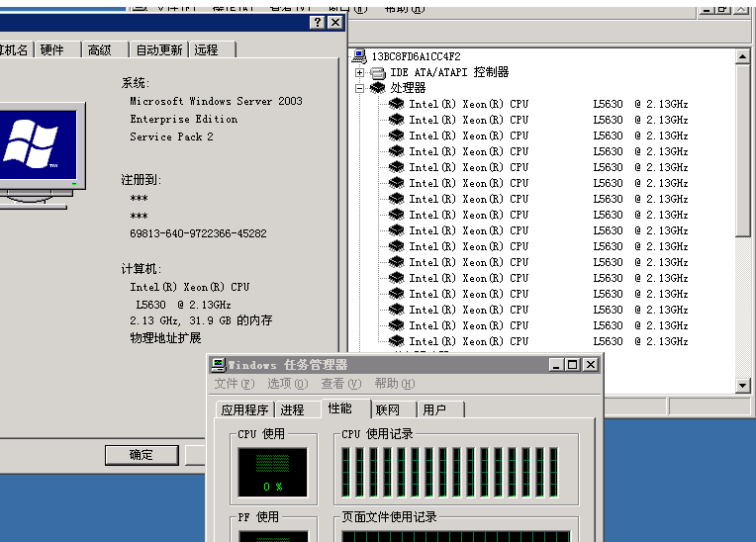Click the 页面文件使用记录 graph
Viewport: 756px width, 542px height.
(455, 536)
